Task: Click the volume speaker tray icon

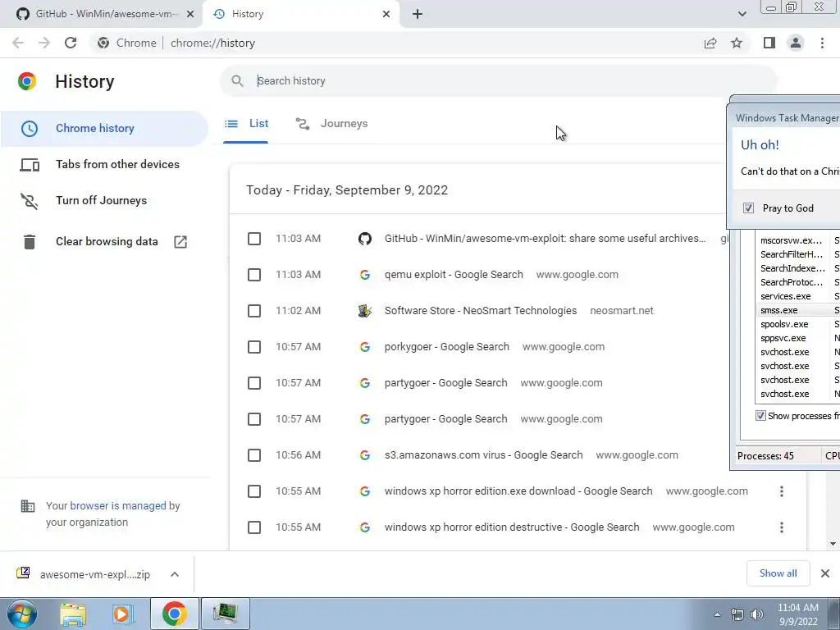Action: pyautogui.click(x=757, y=614)
